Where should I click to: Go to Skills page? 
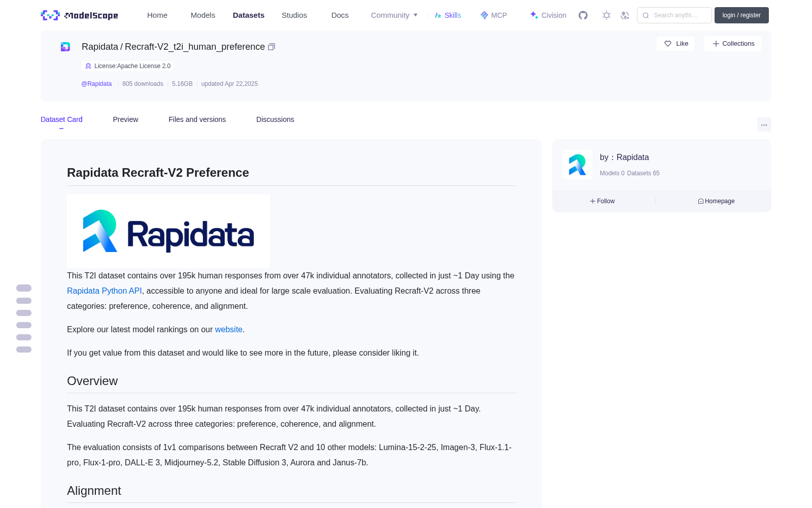(x=448, y=15)
